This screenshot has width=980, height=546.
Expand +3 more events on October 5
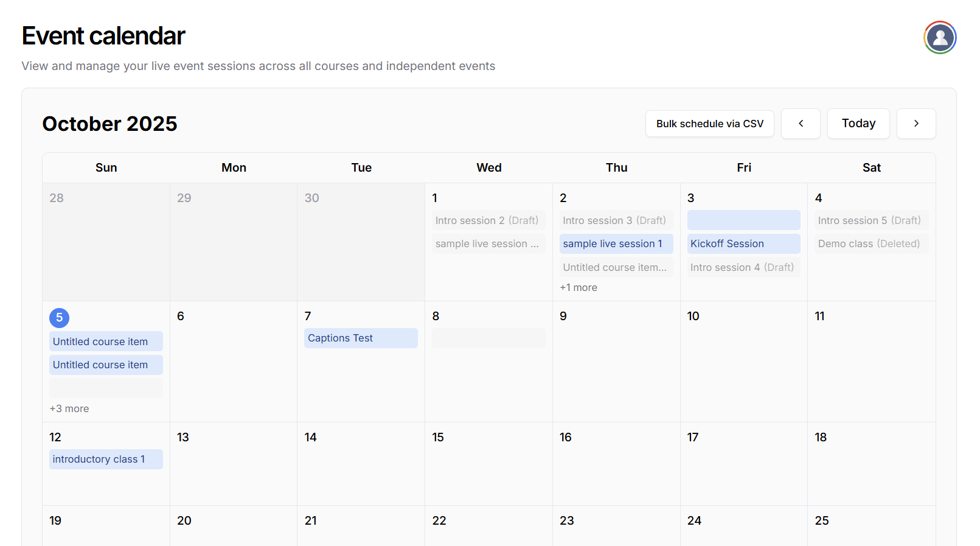(69, 408)
